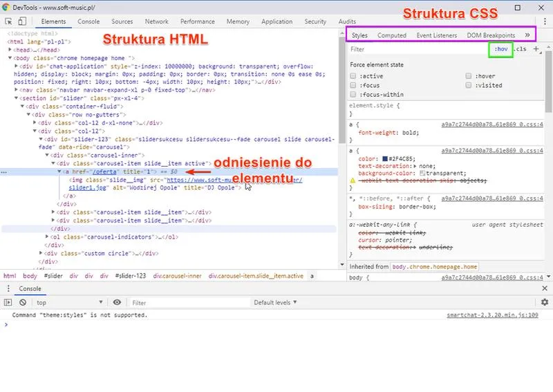Open ellipsis actions for selected node
553x392 pixels.
click(x=4, y=173)
